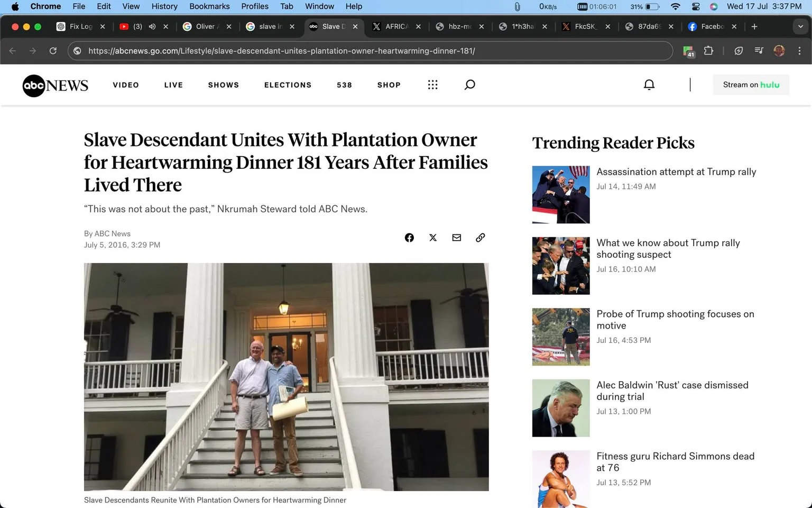Click the Siri icon in menu bar
This screenshot has width=812, height=508.
(x=714, y=6)
